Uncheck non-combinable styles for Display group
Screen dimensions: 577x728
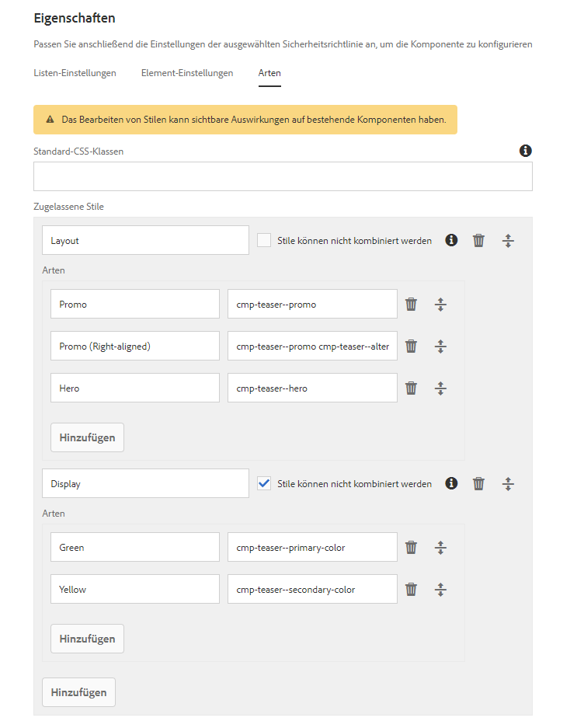[x=264, y=483]
